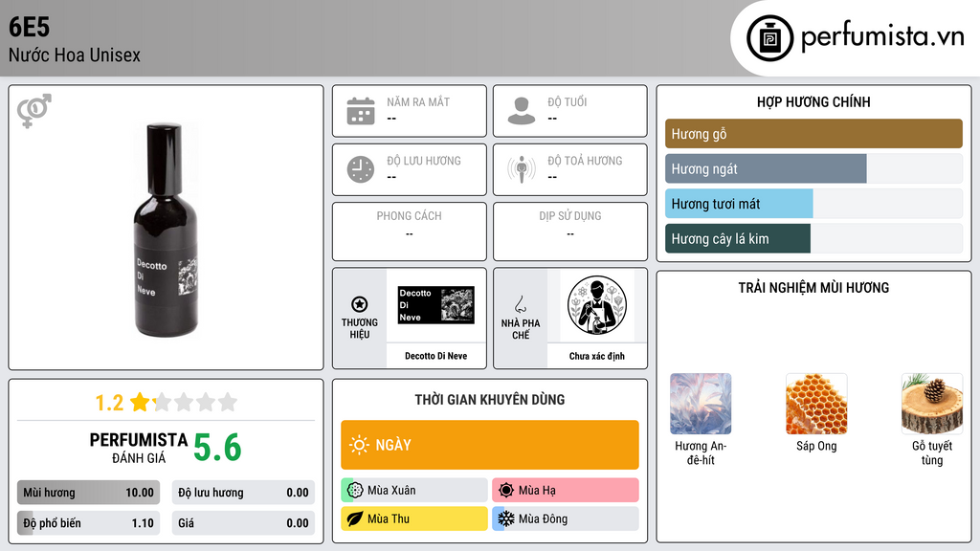Click the 1.2 star rating value
This screenshot has width=980, height=551.
click(109, 403)
